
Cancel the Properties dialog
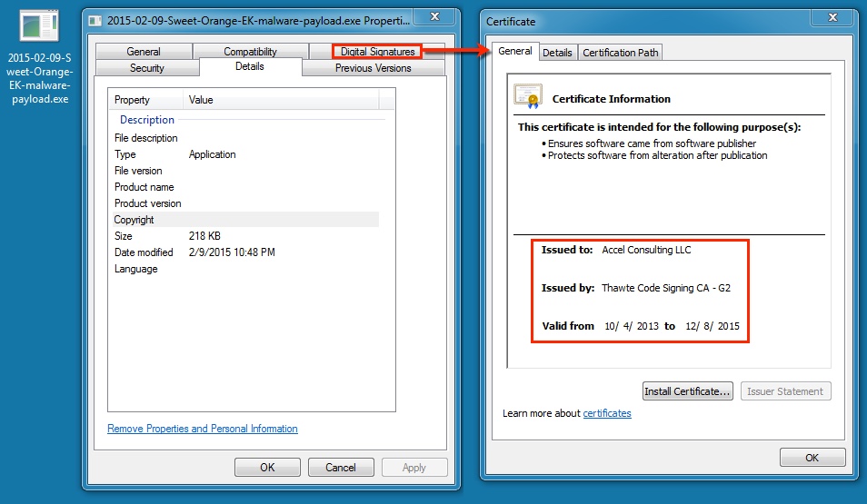pyautogui.click(x=340, y=468)
